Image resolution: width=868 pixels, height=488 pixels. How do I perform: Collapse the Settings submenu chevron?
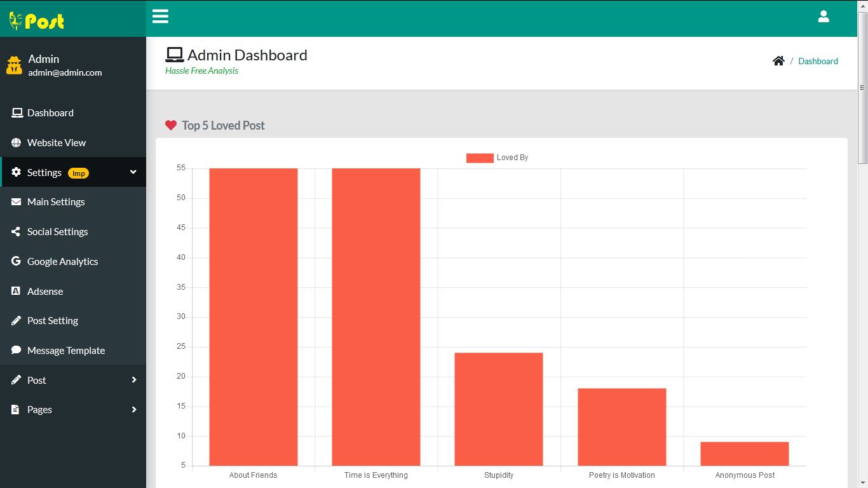pos(133,172)
